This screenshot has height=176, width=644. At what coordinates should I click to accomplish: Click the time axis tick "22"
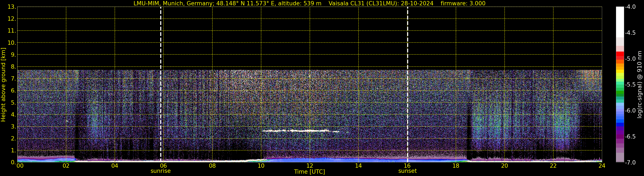point(553,166)
